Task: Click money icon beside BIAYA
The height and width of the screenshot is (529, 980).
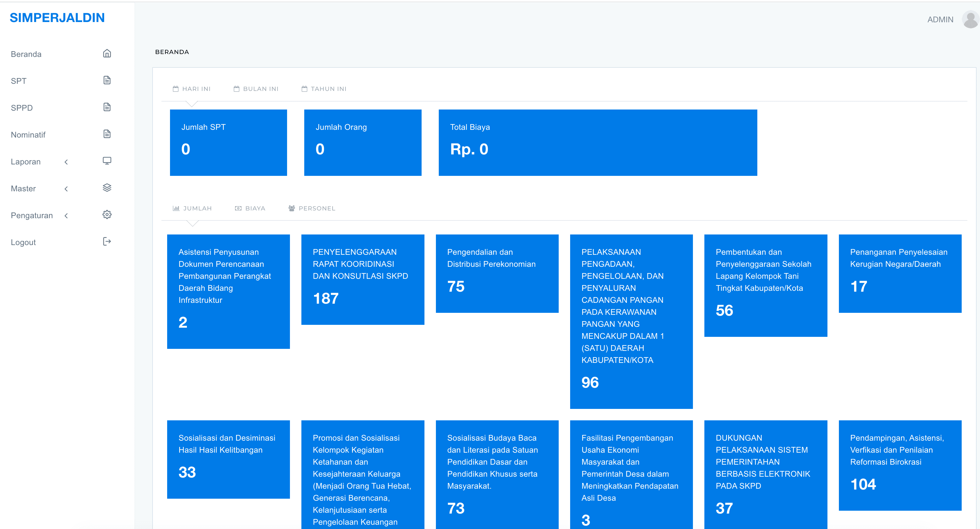Action: [x=238, y=208]
